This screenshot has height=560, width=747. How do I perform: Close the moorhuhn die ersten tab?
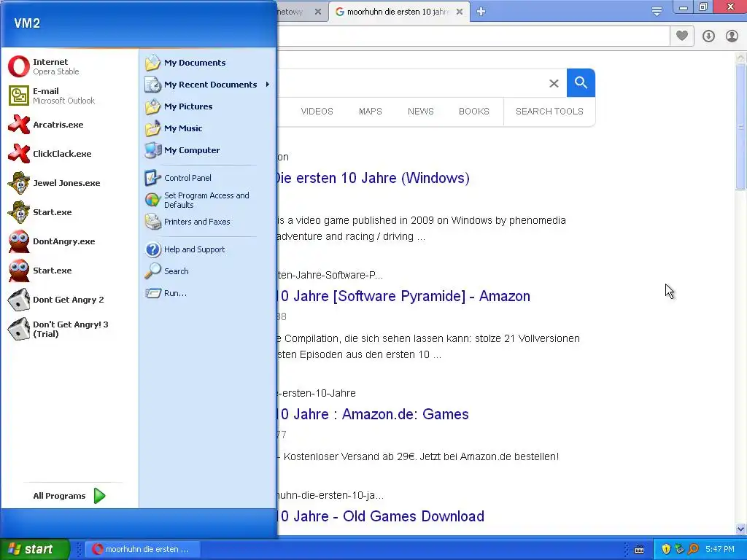pos(460,12)
